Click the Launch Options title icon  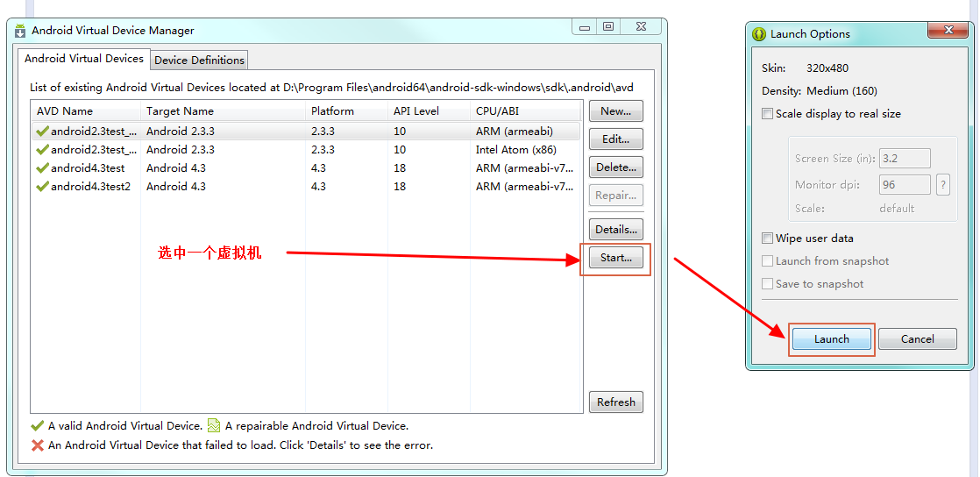point(759,34)
